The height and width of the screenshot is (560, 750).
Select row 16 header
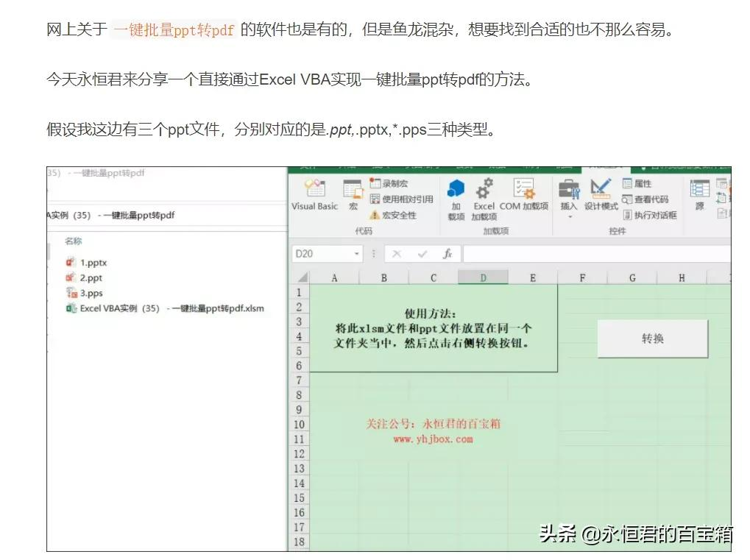click(x=300, y=513)
